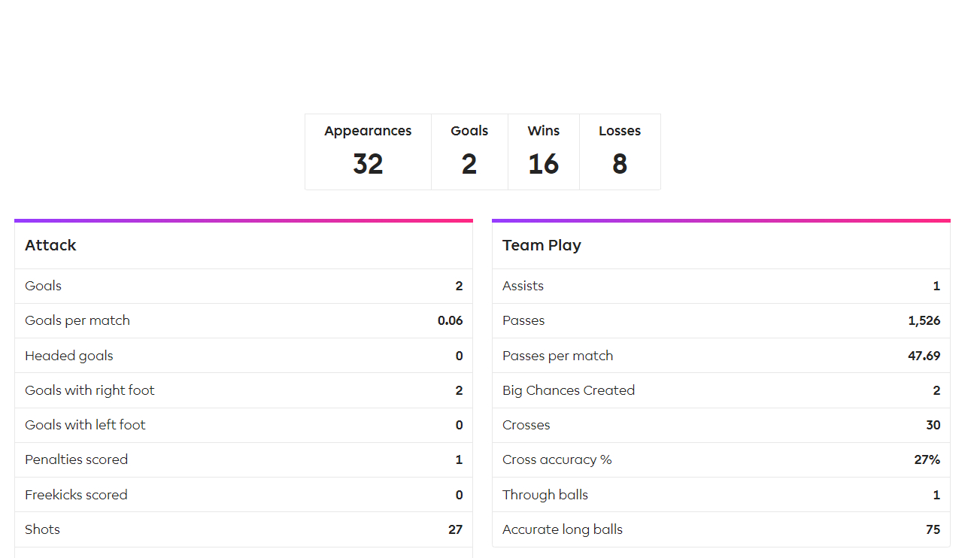Screen dimensions: 980x558
Task: Select the Penalties scored row
Action: tap(243, 459)
